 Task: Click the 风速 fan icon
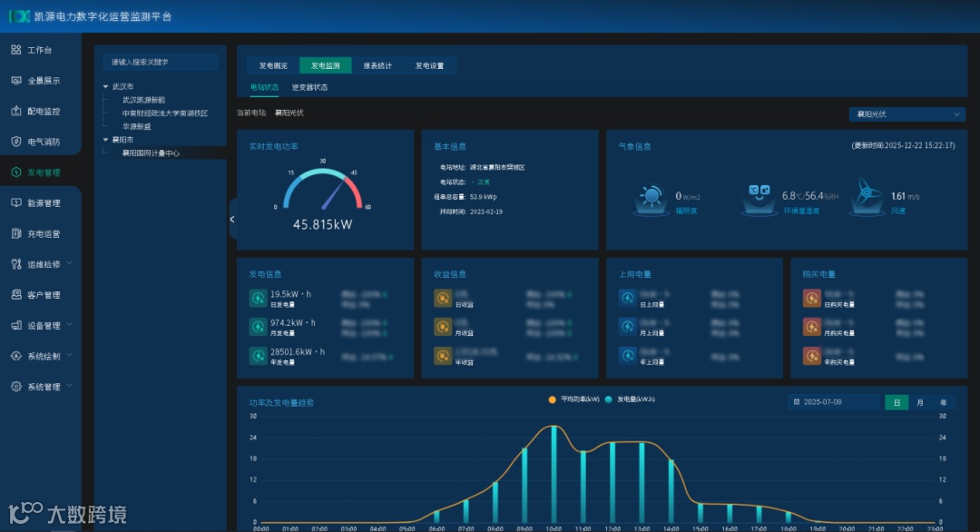pos(867,198)
